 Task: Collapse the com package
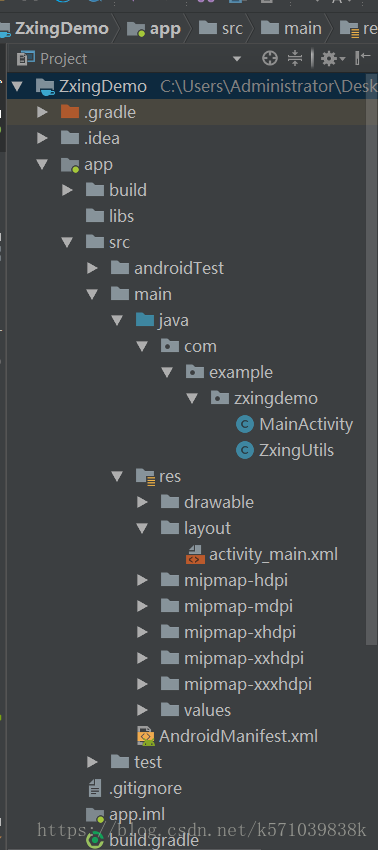point(142,346)
